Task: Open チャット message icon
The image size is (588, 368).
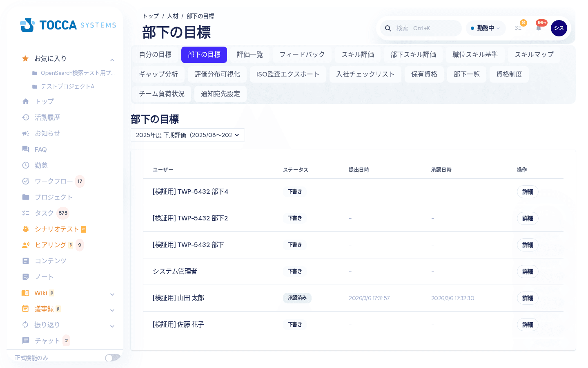Action: click(x=26, y=341)
